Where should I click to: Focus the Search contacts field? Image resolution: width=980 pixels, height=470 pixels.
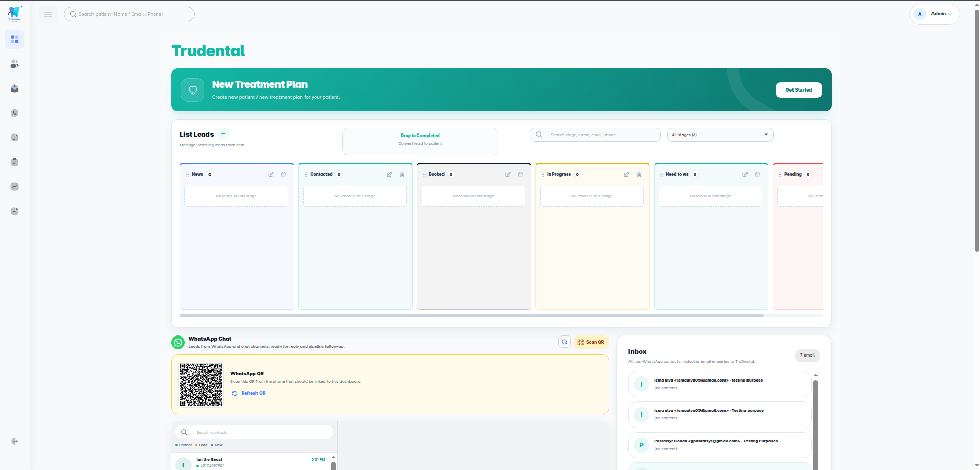pyautogui.click(x=254, y=432)
